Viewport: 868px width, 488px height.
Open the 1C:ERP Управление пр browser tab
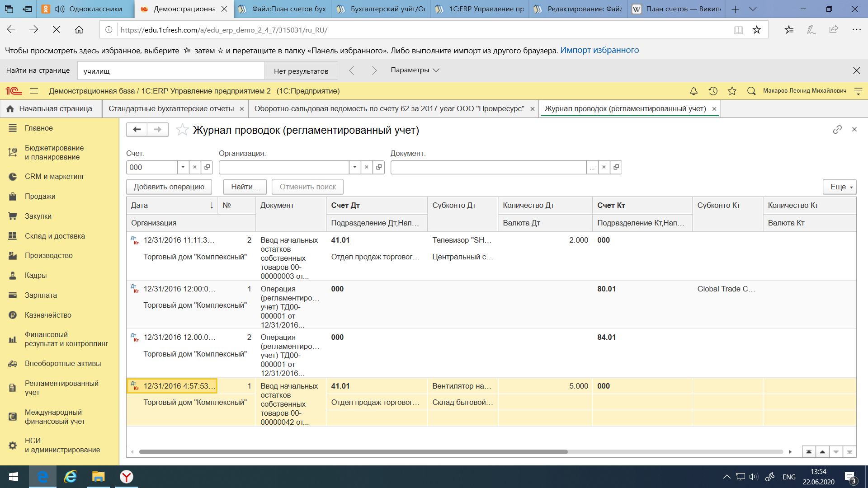[480, 9]
